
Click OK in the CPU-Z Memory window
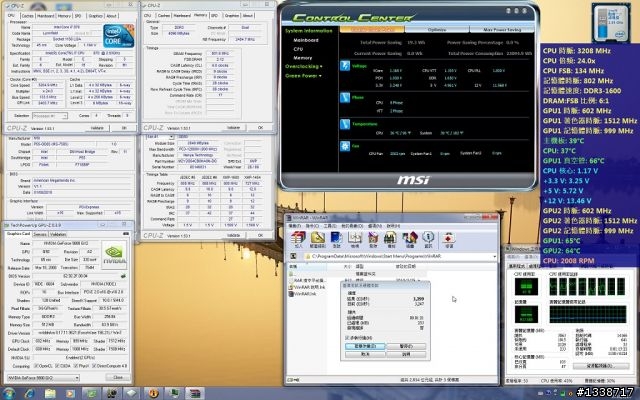click(260, 128)
